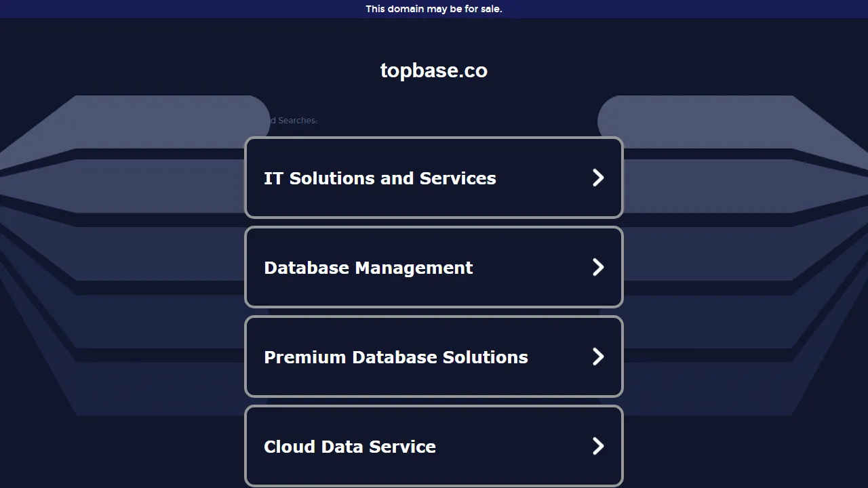Click the IT Solutions and Services text label
Screen dimensions: 868x488
coord(380,178)
